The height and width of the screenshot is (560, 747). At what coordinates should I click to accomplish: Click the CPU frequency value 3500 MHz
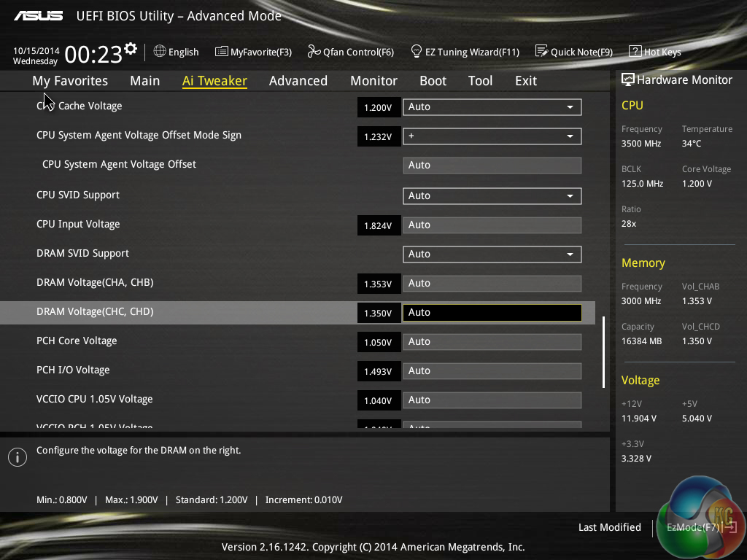click(640, 144)
